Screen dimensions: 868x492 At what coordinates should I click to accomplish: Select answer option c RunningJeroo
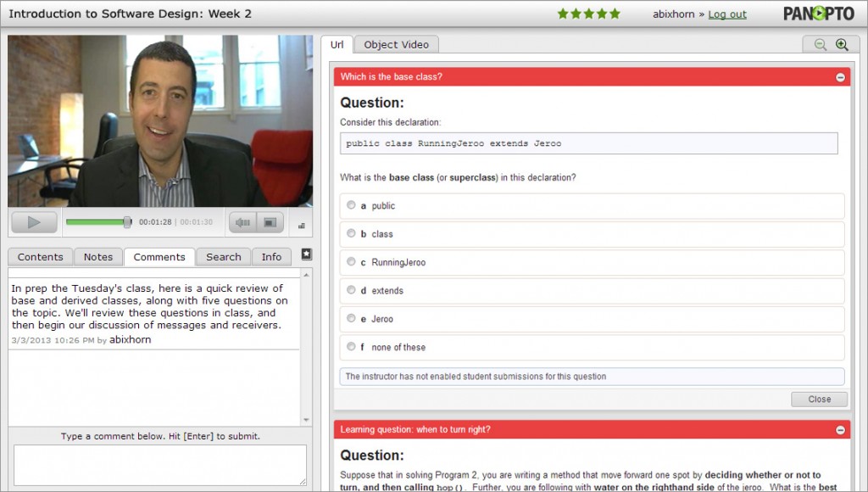pyautogui.click(x=351, y=262)
